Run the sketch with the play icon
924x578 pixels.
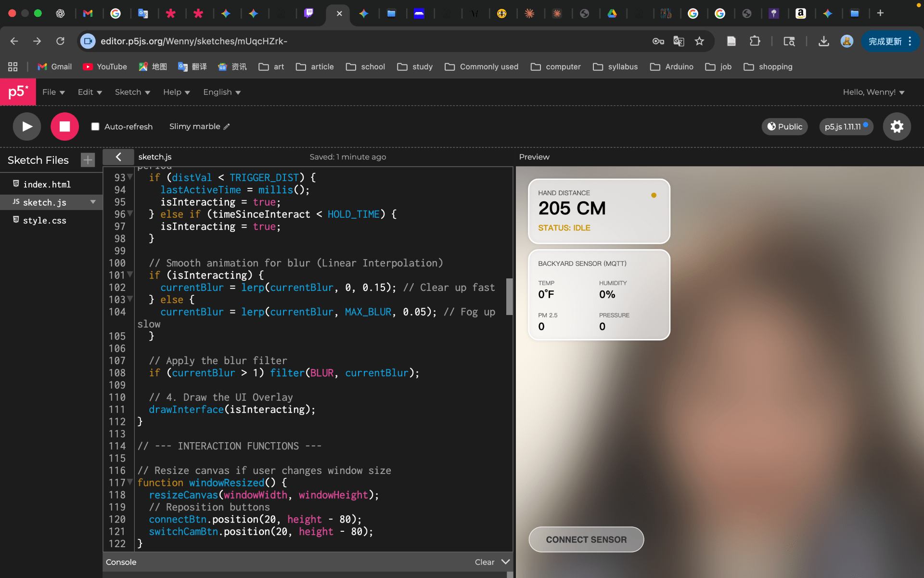[26, 126]
